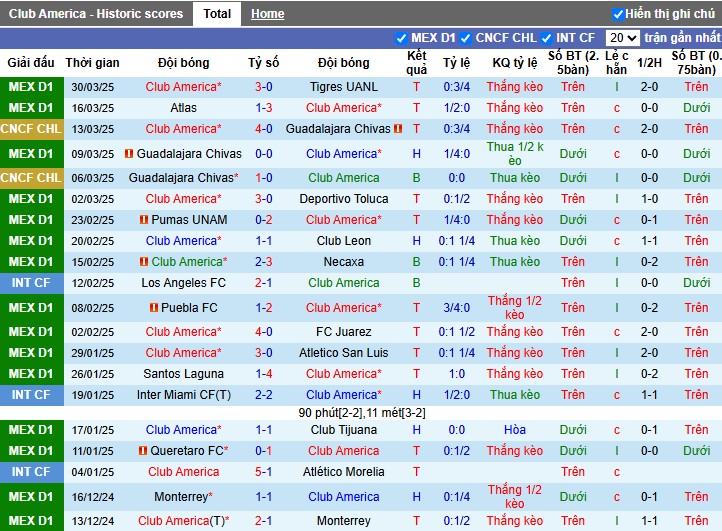Uncheck the MEX D1 league filter
722x531 pixels.
[401, 38]
